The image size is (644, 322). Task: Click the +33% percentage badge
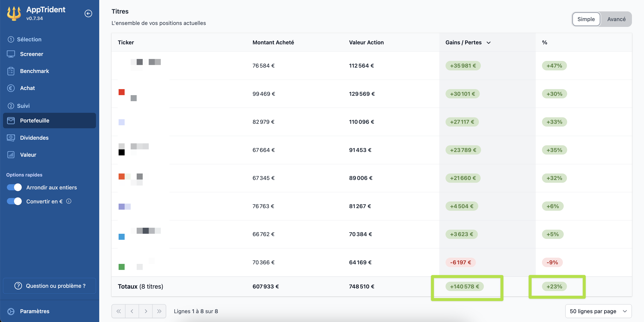tap(554, 122)
